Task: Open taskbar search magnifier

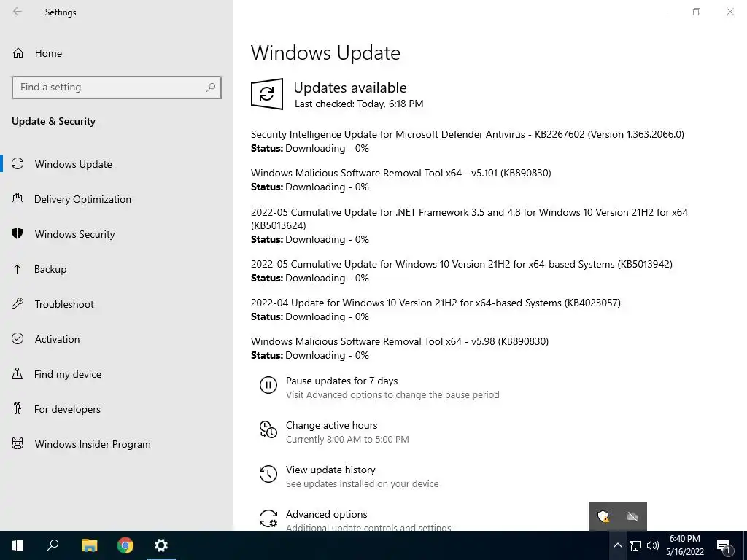Action: (x=53, y=545)
